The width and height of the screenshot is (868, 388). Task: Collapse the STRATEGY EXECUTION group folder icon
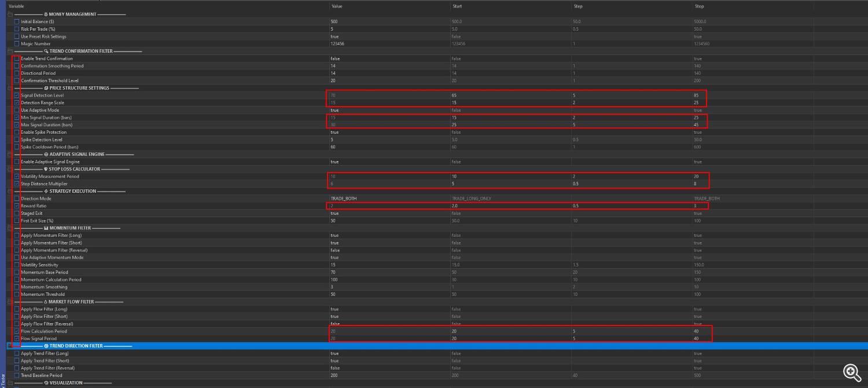9,191
